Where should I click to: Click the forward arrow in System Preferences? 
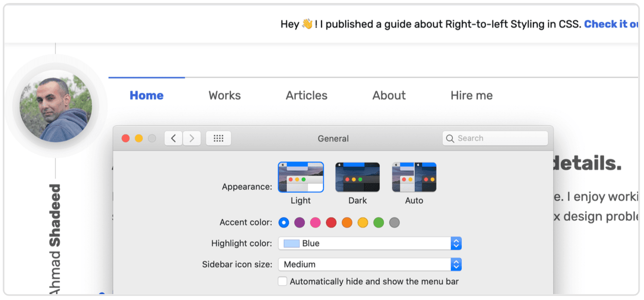click(x=192, y=139)
